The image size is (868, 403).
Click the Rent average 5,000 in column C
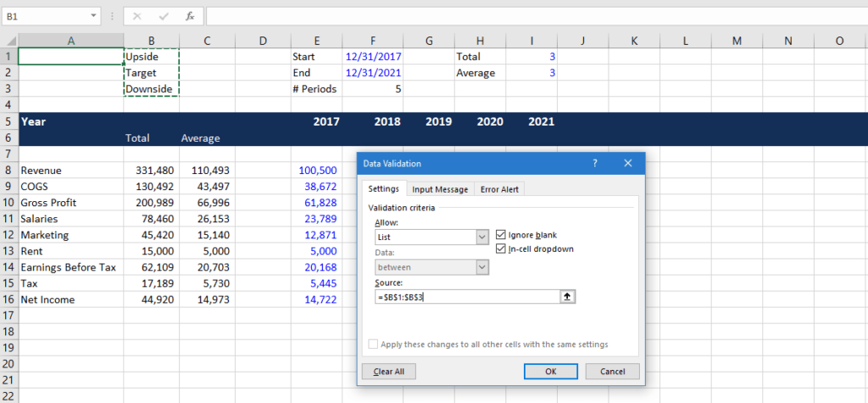tap(207, 251)
